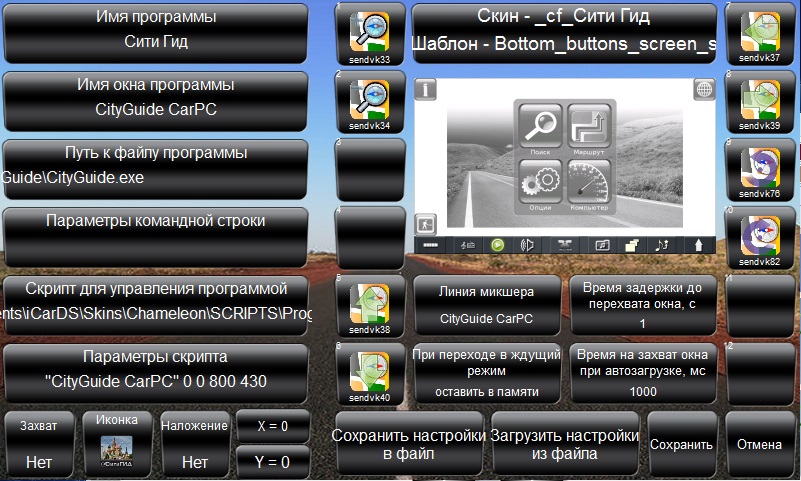Click the globe icon in the skin preview

704,89
